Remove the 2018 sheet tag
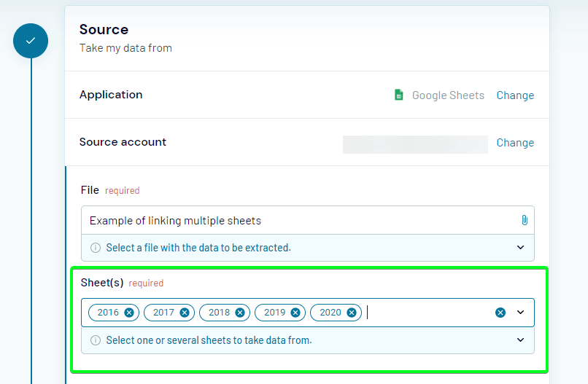The image size is (588, 384). tap(240, 313)
